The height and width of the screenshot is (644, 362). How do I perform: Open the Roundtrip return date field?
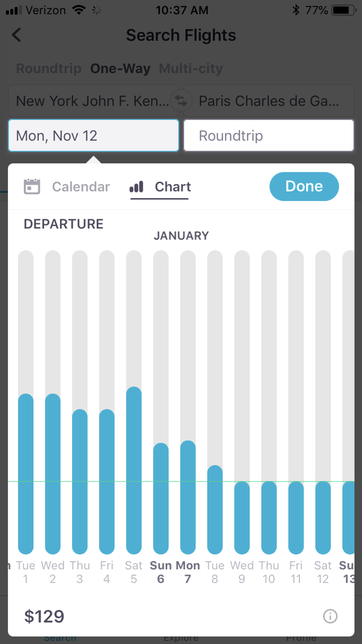coord(269,136)
